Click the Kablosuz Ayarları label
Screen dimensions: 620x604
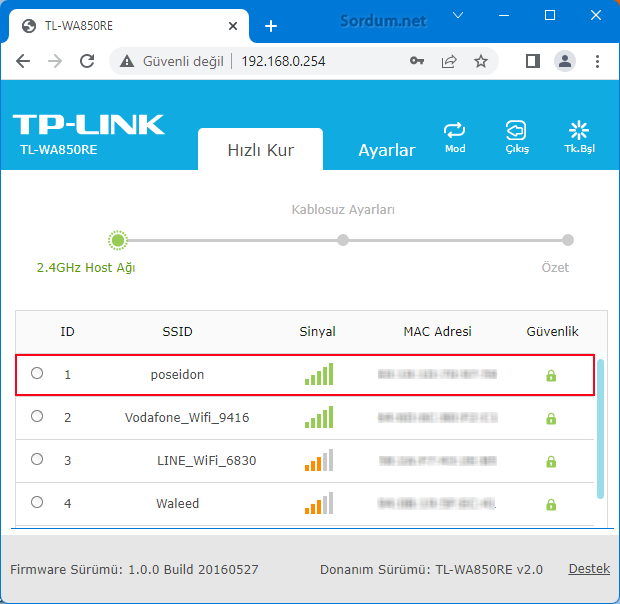coord(343,210)
